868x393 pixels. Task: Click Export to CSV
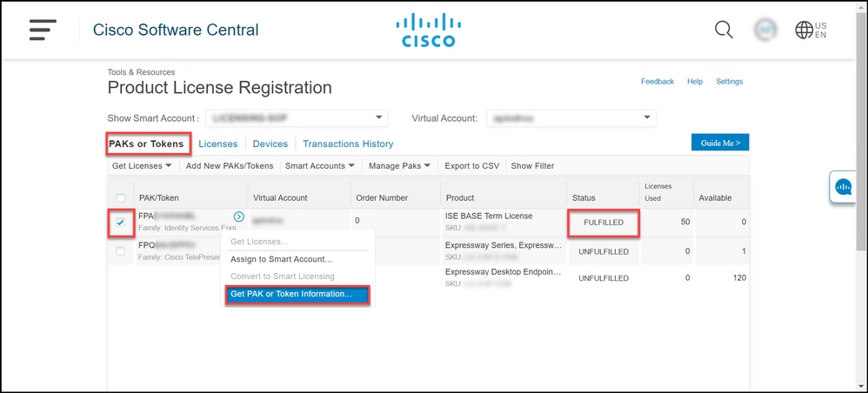[x=472, y=166]
